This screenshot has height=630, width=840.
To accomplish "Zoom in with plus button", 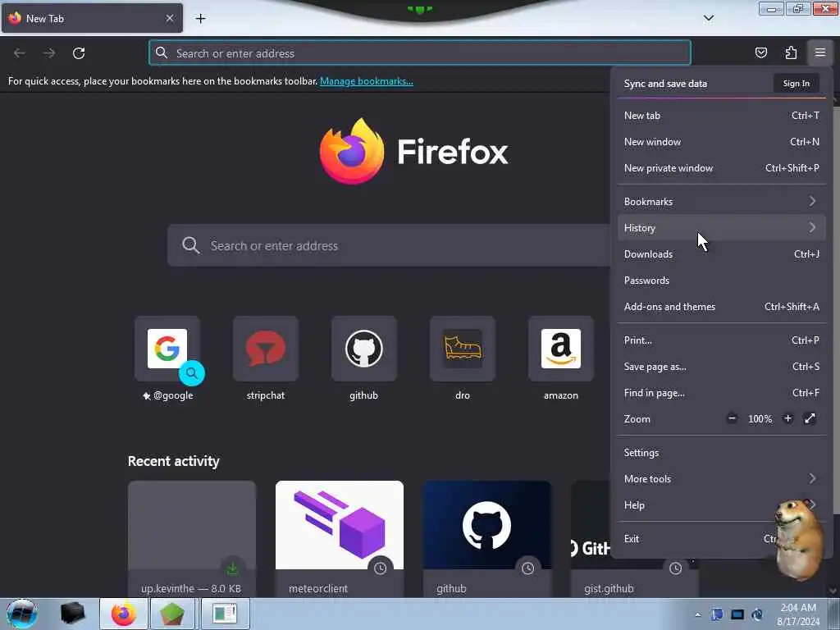I will point(787,418).
